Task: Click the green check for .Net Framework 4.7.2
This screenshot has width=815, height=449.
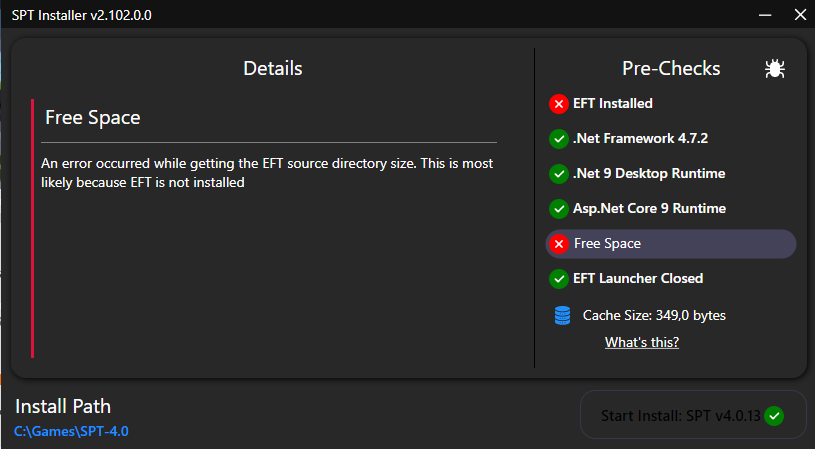Action: (x=559, y=139)
